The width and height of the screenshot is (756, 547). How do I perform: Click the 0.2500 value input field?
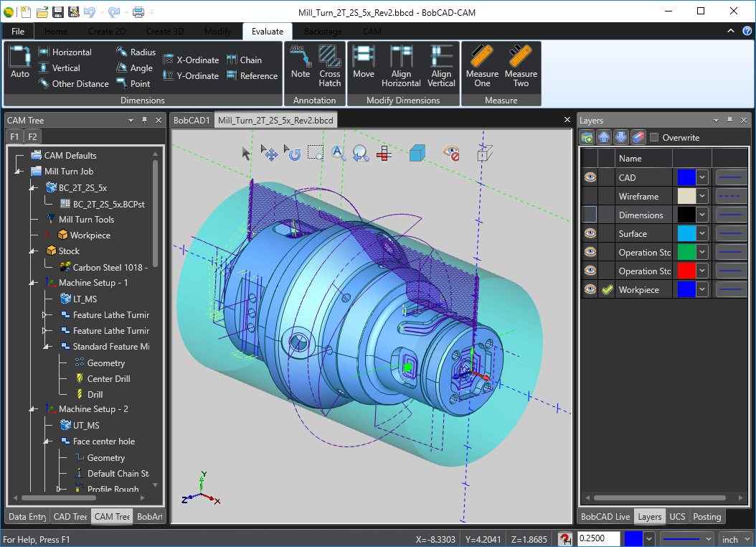pyautogui.click(x=598, y=539)
